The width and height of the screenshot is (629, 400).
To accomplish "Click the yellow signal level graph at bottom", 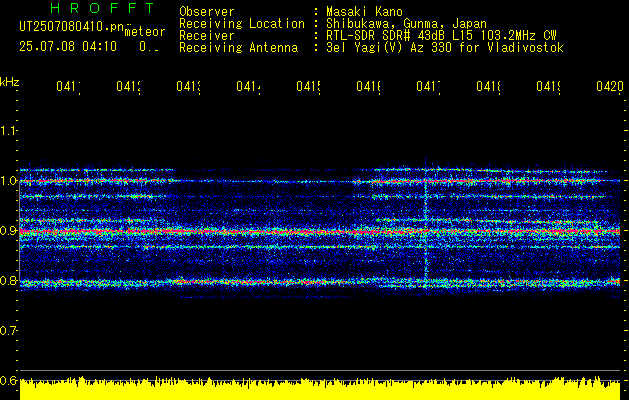I will (x=320, y=388).
